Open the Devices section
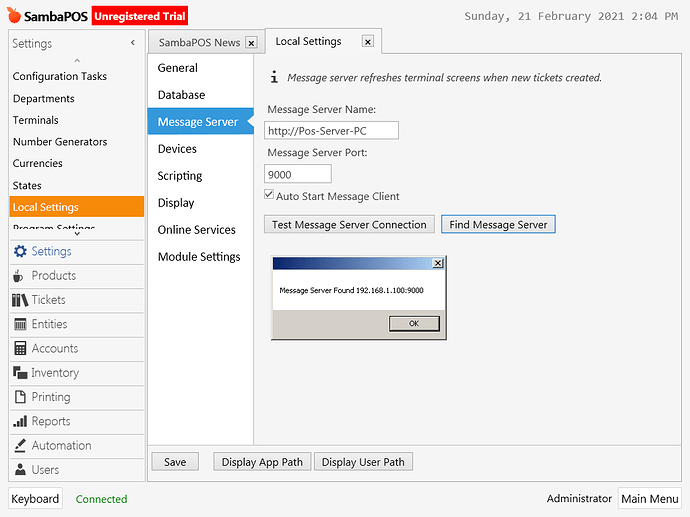 [x=201, y=149]
